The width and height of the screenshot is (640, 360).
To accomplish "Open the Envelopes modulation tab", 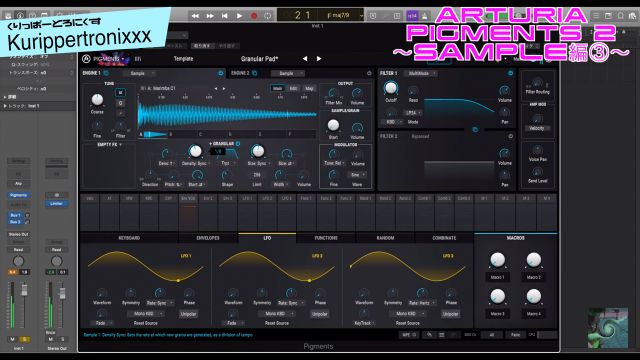I will (208, 238).
